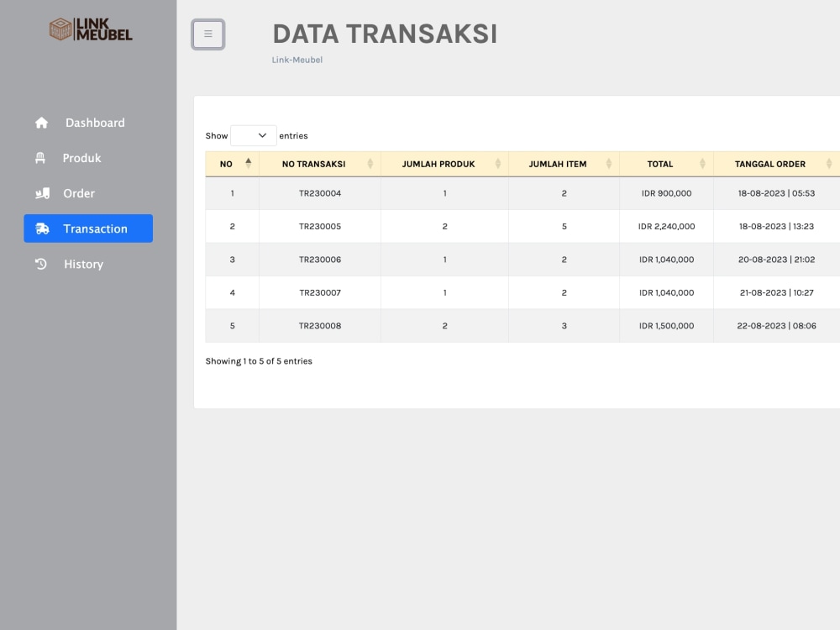
Task: Sort table by JUMLAH ITEM arrows
Action: 608,164
